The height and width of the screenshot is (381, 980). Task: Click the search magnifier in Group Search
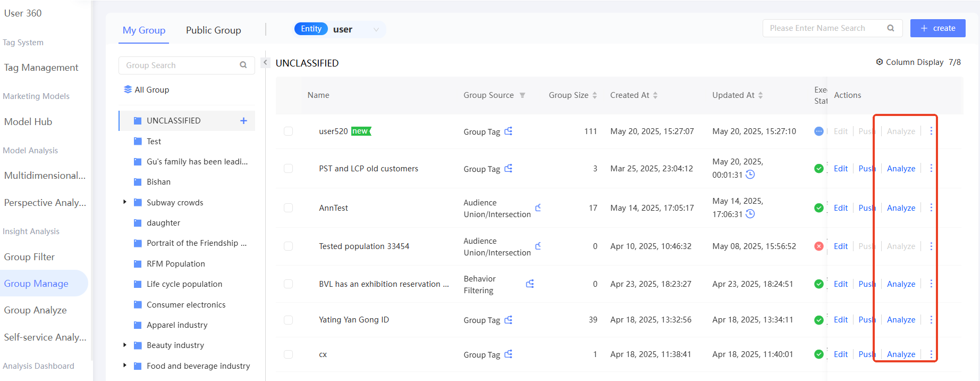[243, 65]
